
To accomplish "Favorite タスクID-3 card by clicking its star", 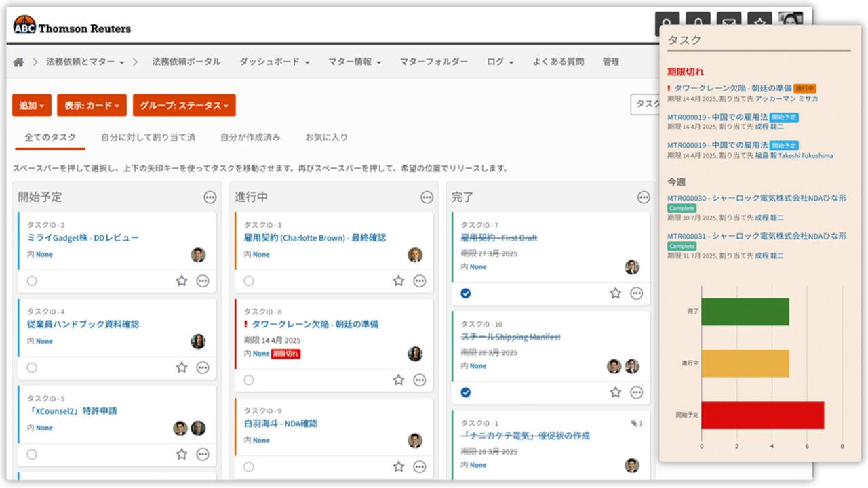I will pos(398,281).
